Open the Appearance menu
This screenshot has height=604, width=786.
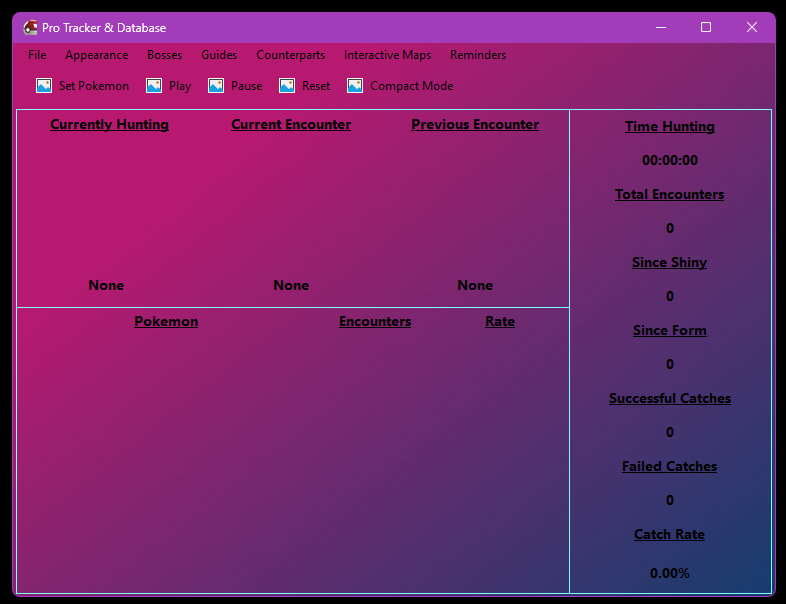click(x=97, y=55)
